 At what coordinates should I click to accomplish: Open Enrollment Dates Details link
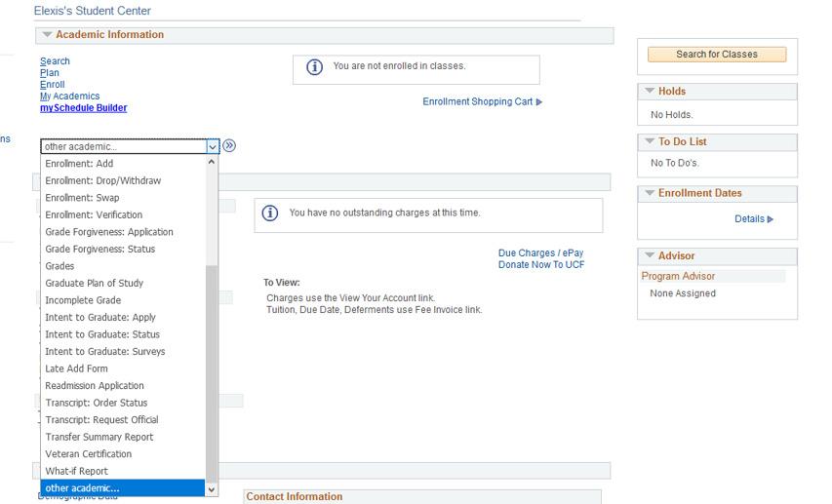tap(749, 218)
